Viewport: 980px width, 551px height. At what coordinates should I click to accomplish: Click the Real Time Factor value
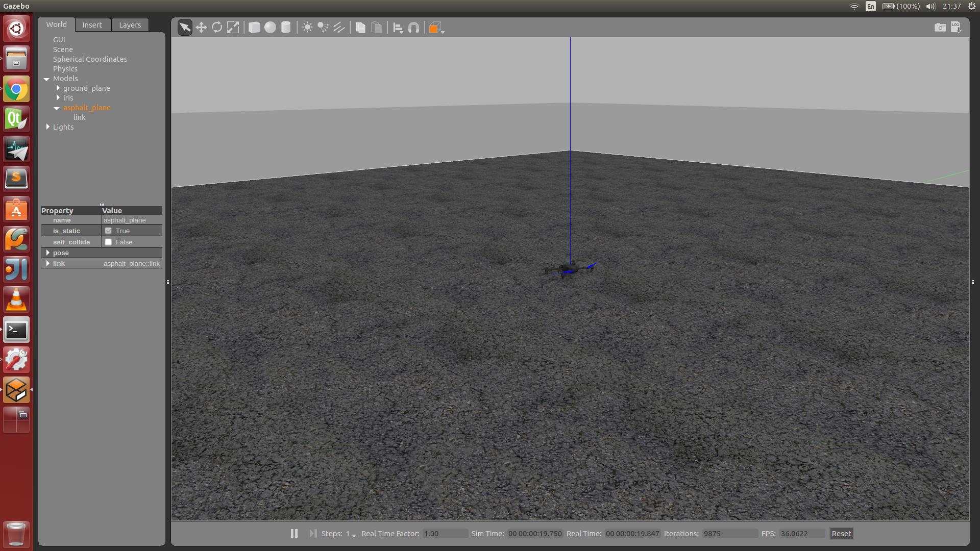click(445, 534)
